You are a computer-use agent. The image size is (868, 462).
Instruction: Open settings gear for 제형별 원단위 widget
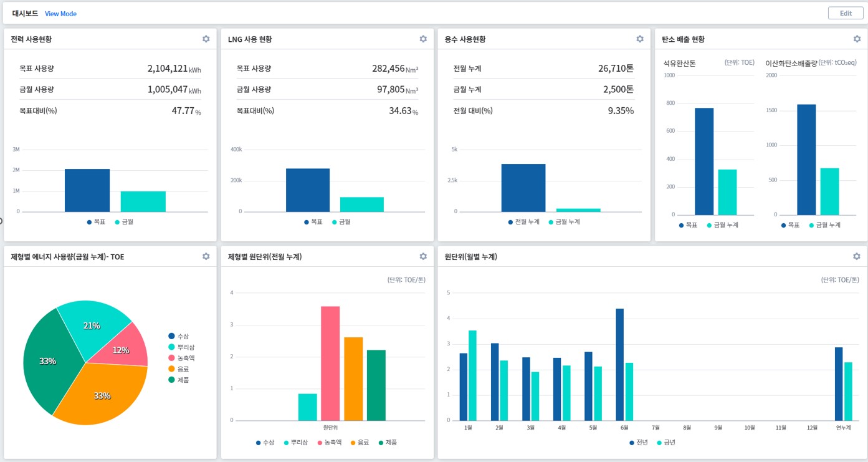pyautogui.click(x=423, y=256)
